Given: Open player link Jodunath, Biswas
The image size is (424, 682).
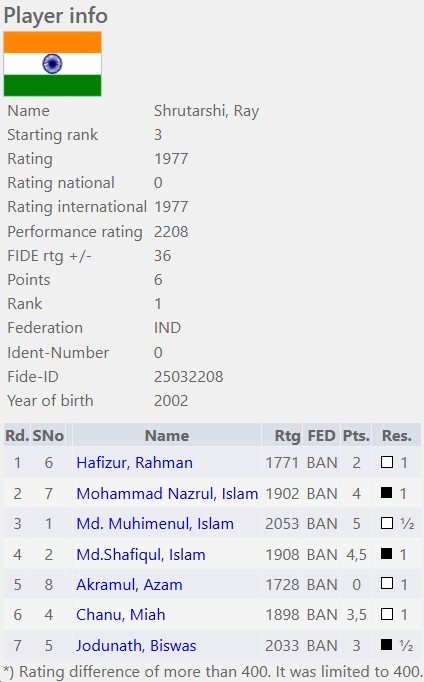Looking at the screenshot, I should (136, 645).
